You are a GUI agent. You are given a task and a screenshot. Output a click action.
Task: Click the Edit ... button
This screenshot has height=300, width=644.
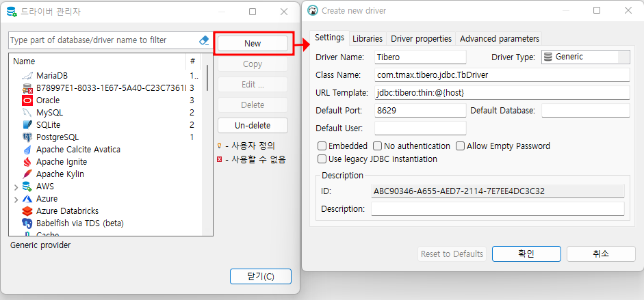tap(253, 85)
